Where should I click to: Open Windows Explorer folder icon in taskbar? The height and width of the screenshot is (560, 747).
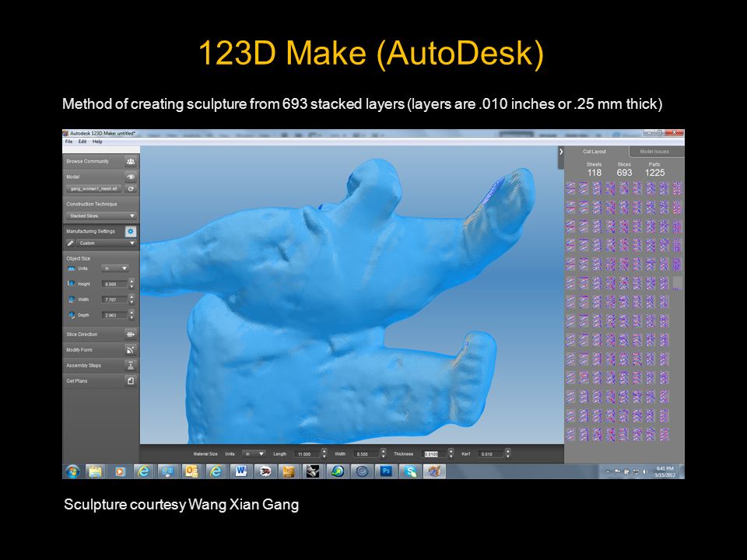point(95,472)
